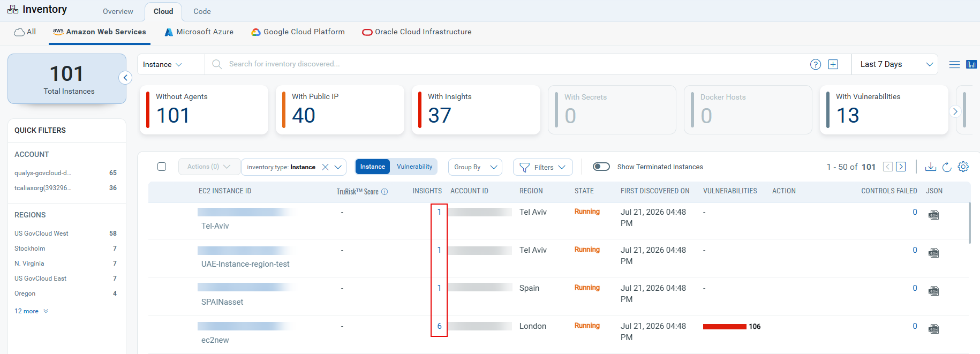Go to next page of results
980x354 pixels.
coord(901,167)
